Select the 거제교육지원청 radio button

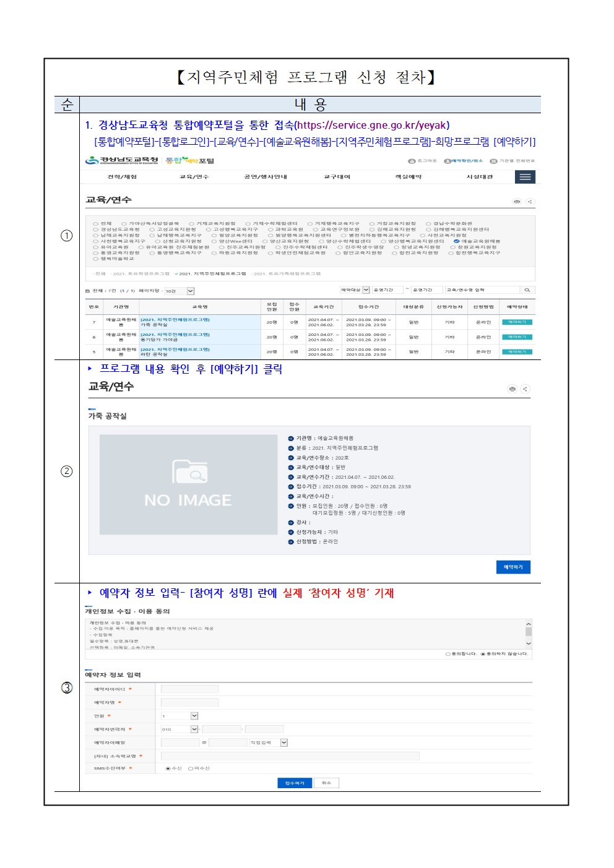pos(192,223)
